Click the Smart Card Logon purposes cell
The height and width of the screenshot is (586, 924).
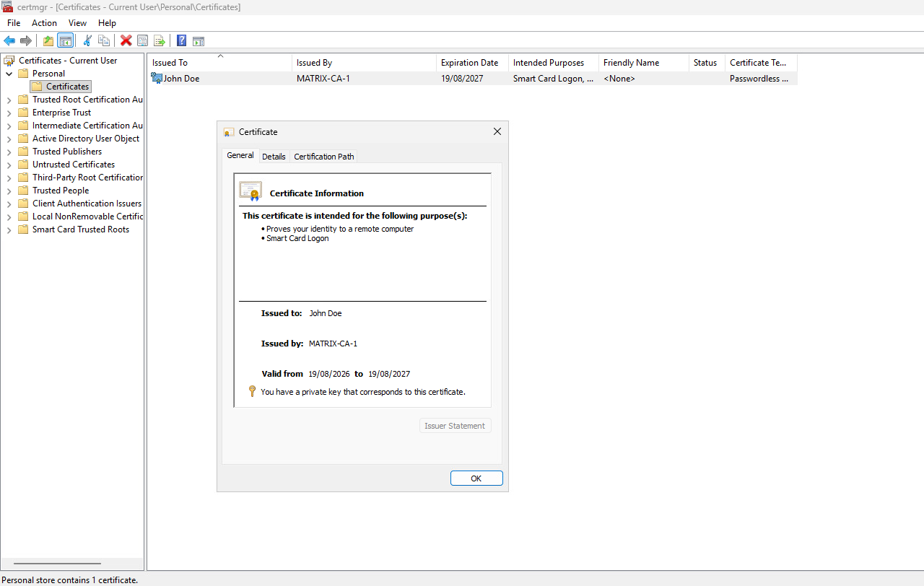click(x=554, y=79)
